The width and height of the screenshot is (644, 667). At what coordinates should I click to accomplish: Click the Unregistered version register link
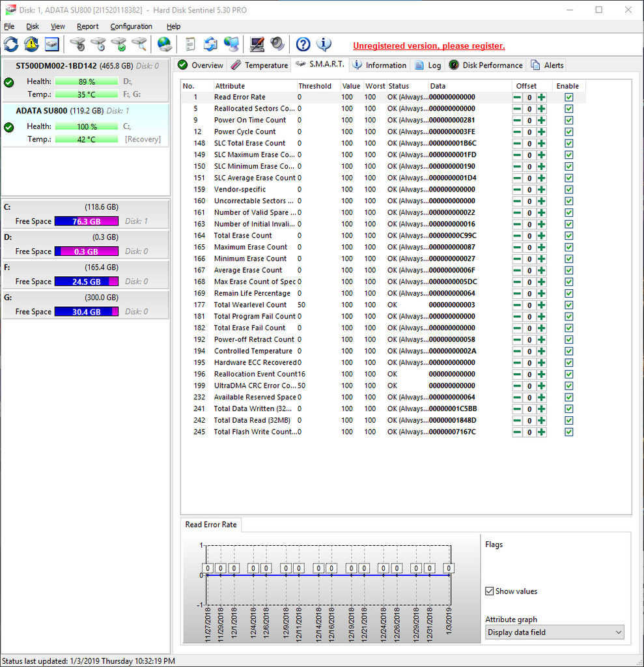click(428, 46)
